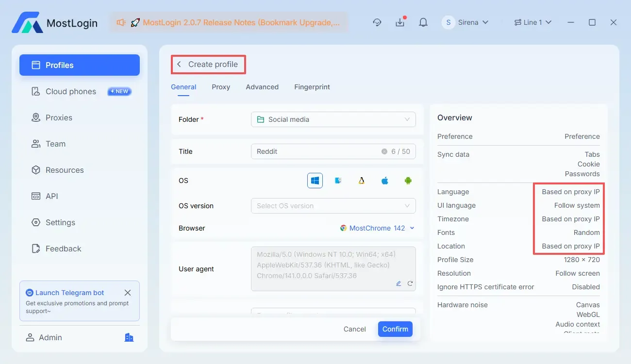The width and height of the screenshot is (631, 364).
Task: Select macOS as the operating system
Action: (x=385, y=180)
